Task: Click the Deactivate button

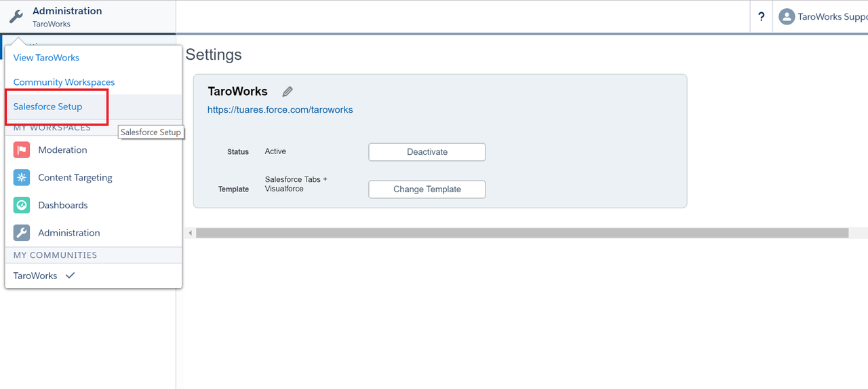Action: point(427,152)
